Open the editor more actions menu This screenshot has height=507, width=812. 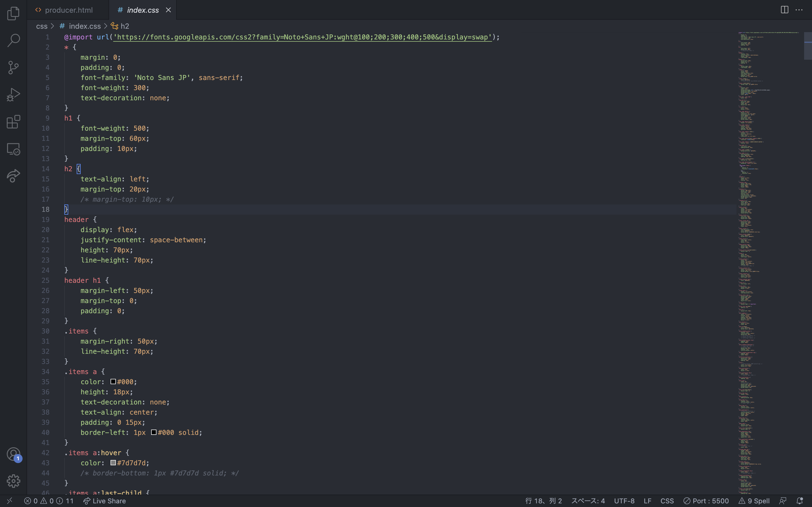tap(799, 10)
